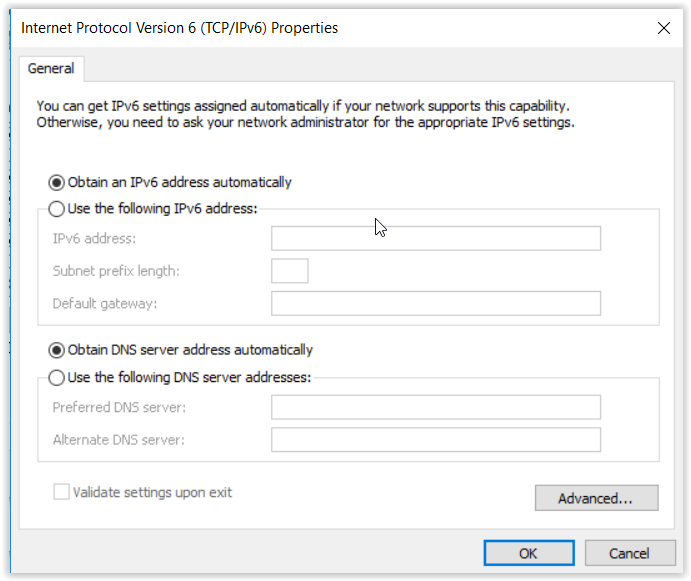Click the "Default gateway:" label

click(105, 304)
